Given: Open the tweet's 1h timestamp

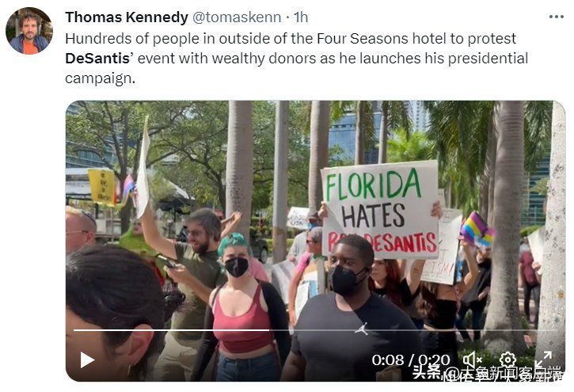Looking at the screenshot, I should click(x=301, y=17).
